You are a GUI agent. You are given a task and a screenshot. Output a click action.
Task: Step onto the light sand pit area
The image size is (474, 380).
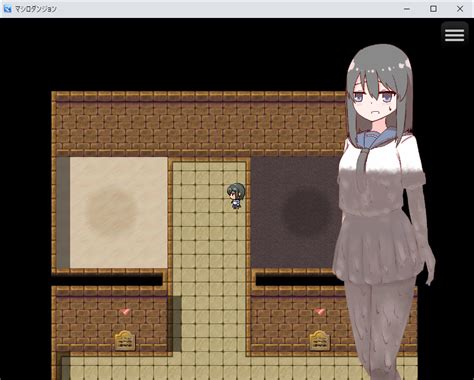[x=118, y=212]
